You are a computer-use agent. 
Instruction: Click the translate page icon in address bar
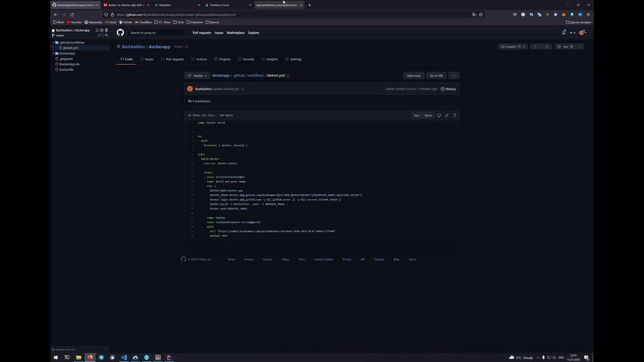(x=474, y=15)
